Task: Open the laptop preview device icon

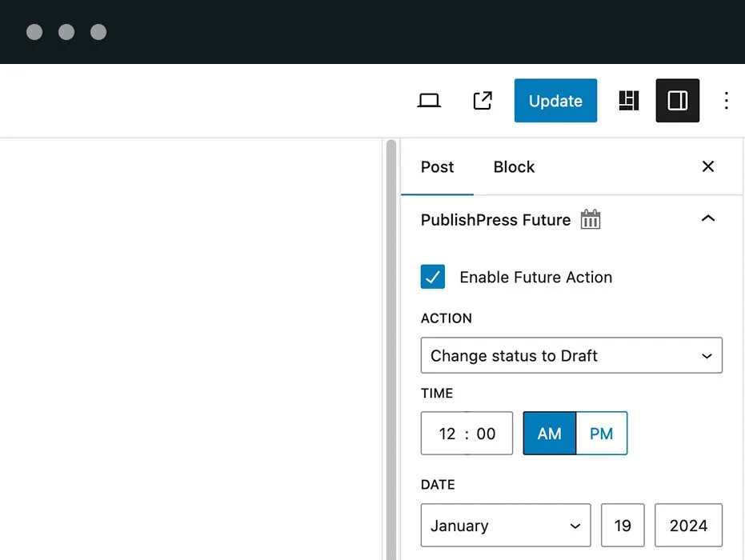Action: (x=429, y=101)
